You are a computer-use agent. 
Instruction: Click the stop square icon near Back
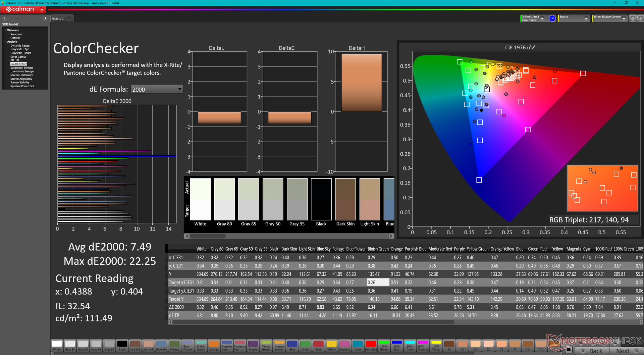pos(568,350)
